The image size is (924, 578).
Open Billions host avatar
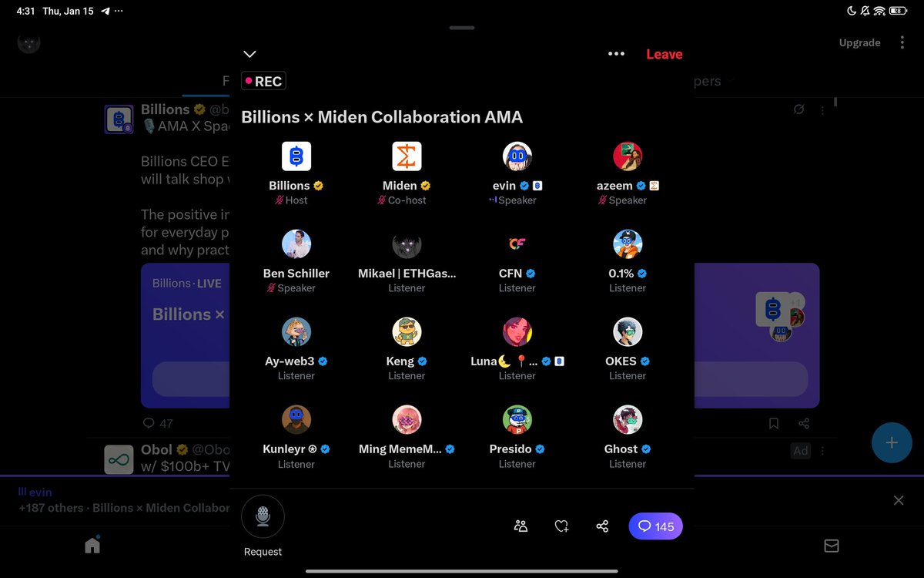(x=296, y=156)
